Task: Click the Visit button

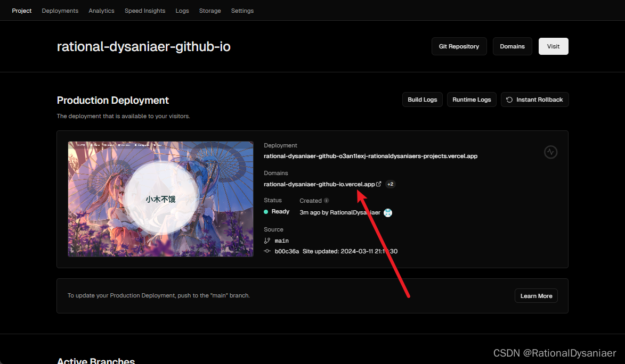Action: (553, 46)
